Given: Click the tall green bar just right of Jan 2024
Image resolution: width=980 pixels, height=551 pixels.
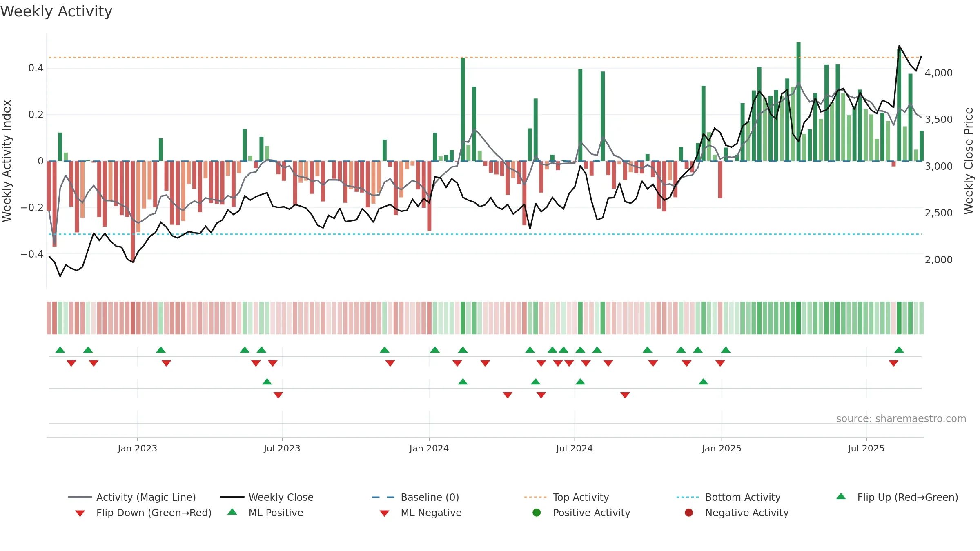Looking at the screenshot, I should (x=463, y=109).
